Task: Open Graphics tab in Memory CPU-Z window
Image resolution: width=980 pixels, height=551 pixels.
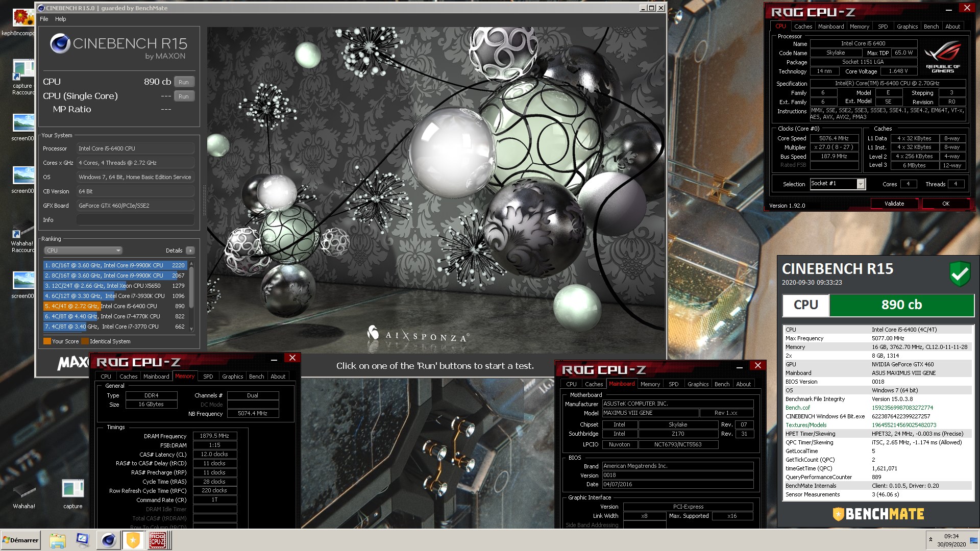Action: (233, 377)
